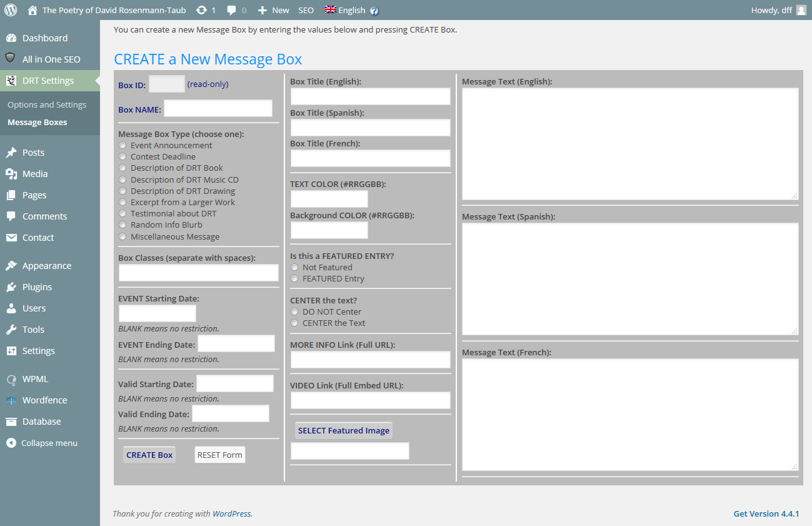
Task: Select the Event Announcement radio button
Action: coord(123,145)
